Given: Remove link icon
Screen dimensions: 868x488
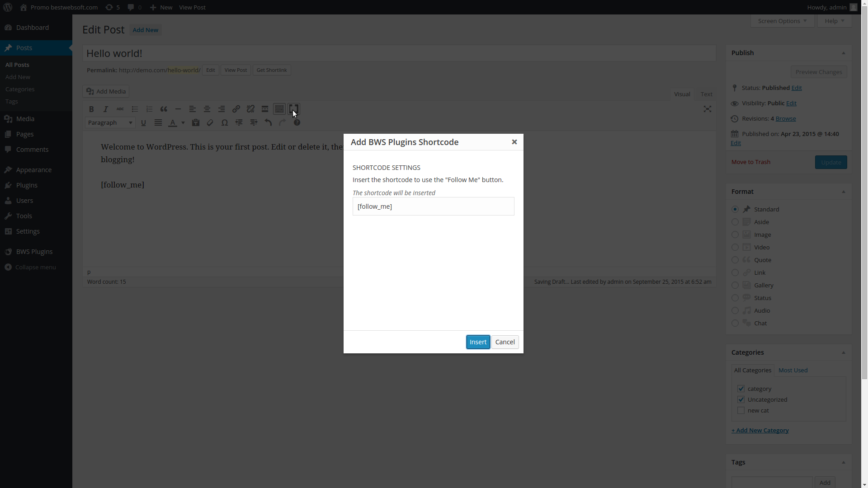Looking at the screenshot, I should click(x=250, y=109).
